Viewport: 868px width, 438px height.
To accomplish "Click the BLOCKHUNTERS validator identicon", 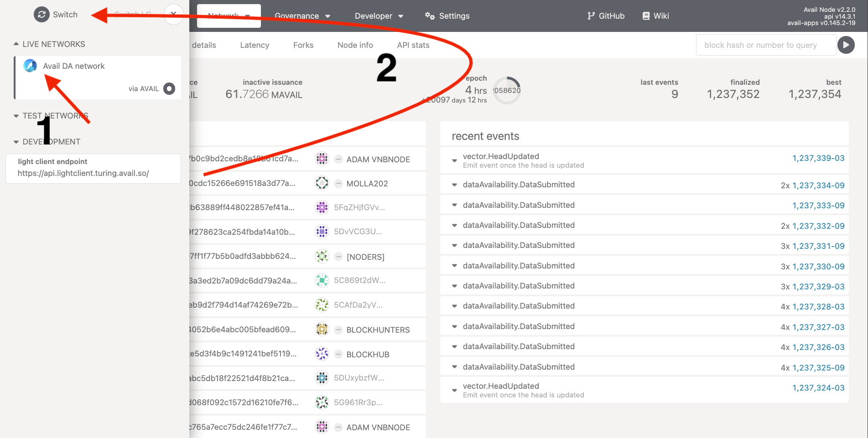I will 322,330.
